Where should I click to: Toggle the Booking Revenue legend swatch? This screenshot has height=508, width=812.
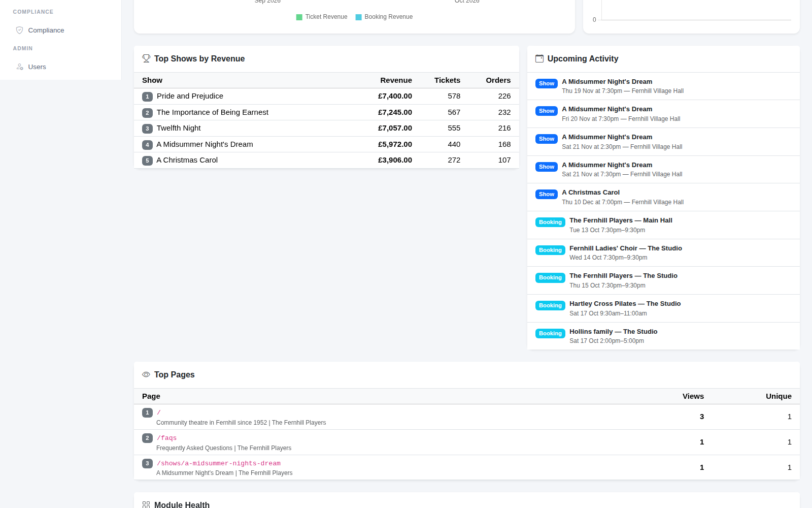click(359, 17)
